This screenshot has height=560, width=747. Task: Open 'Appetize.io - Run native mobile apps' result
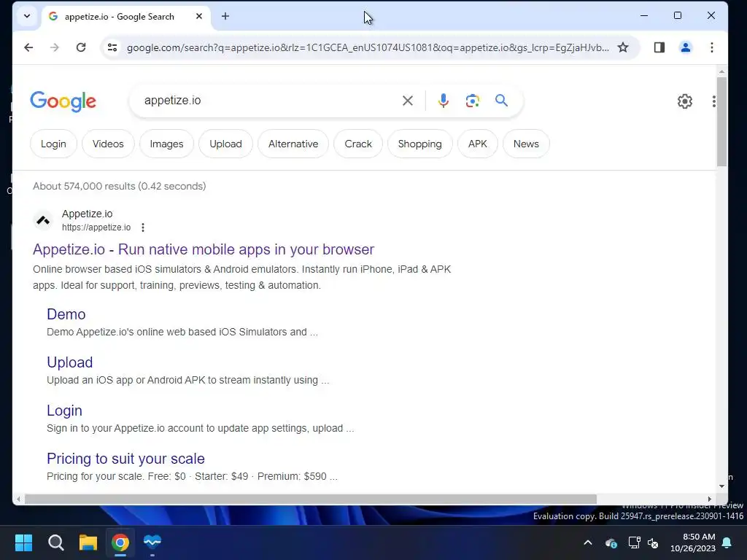[x=204, y=249]
